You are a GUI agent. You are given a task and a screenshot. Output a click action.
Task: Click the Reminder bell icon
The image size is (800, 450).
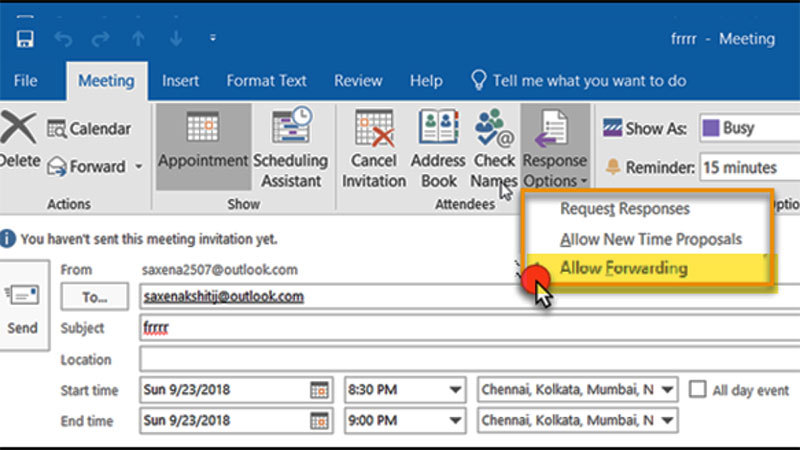613,166
